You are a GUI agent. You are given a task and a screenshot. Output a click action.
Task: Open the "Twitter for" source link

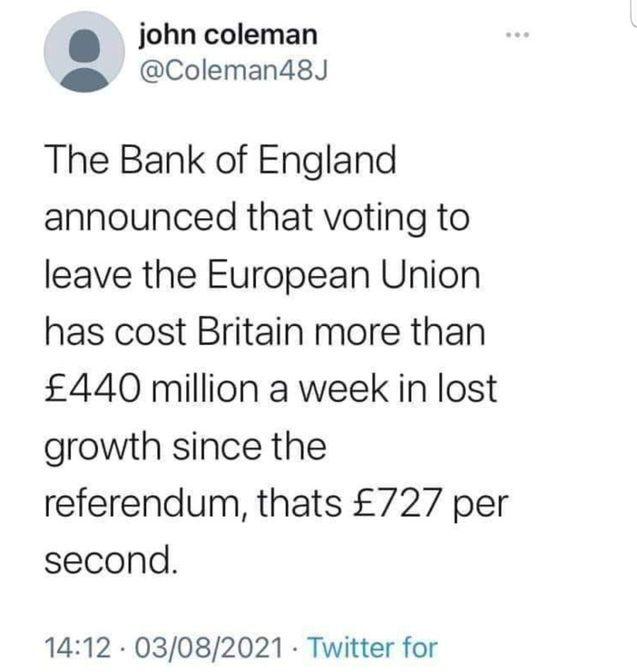point(372,648)
